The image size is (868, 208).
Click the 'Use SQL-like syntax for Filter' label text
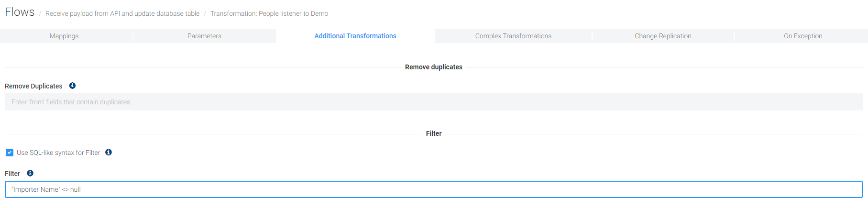58,153
